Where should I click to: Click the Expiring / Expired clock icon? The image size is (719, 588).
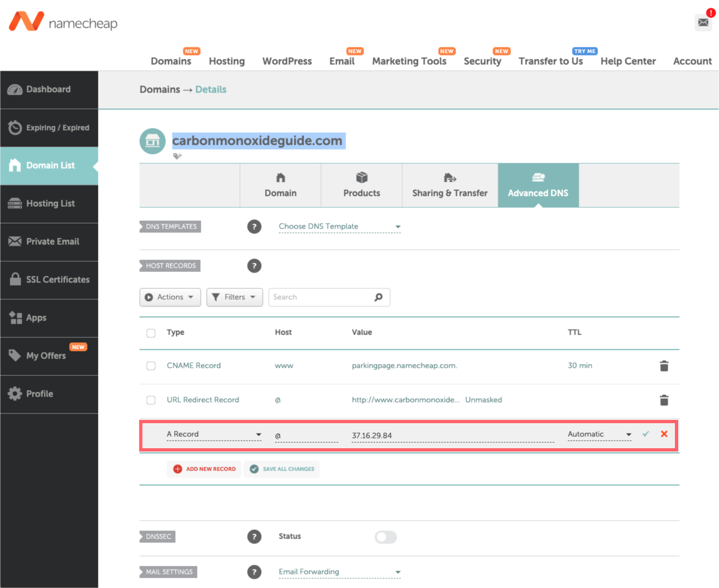[15, 127]
